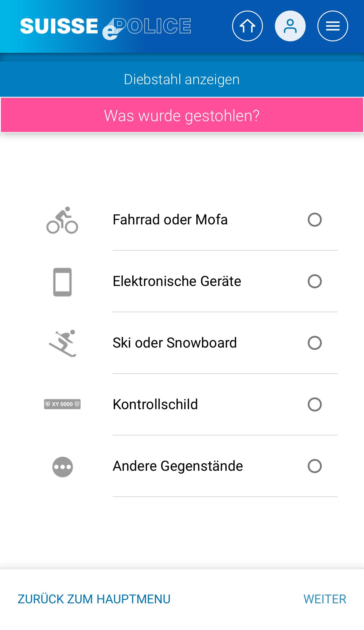Open the hamburger menu icon
The width and height of the screenshot is (364, 630).
pyautogui.click(x=333, y=26)
